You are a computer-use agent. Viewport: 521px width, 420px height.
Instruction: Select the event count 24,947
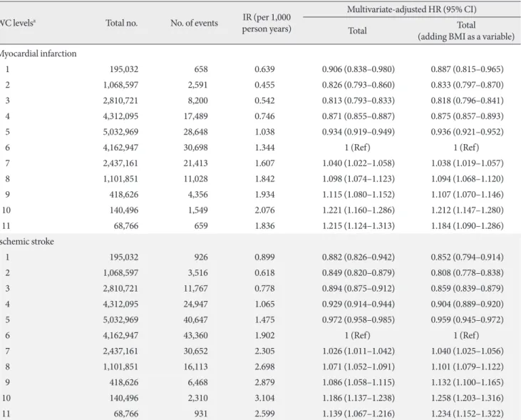196,304
